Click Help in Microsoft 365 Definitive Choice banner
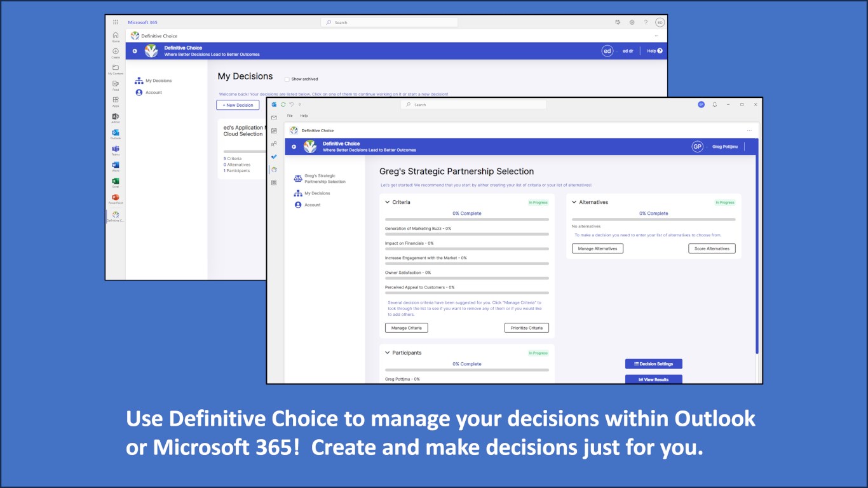This screenshot has width=868, height=488. point(654,51)
